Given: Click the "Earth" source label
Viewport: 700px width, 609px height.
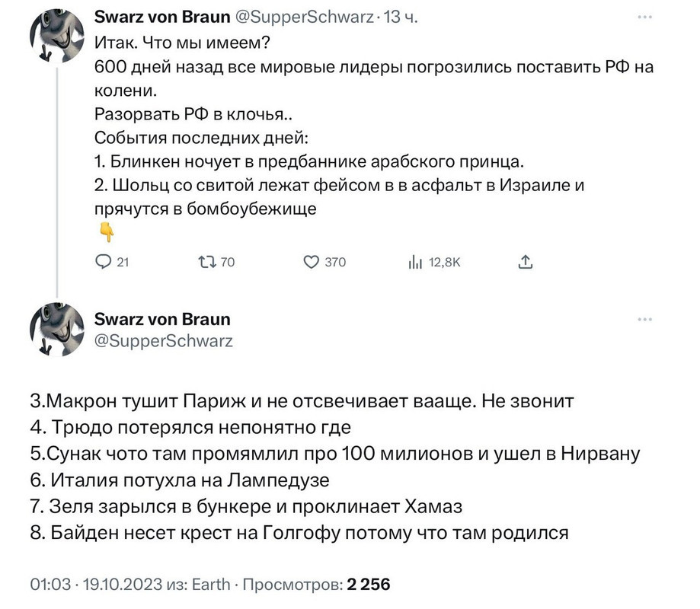Looking at the screenshot, I should click(x=213, y=585).
